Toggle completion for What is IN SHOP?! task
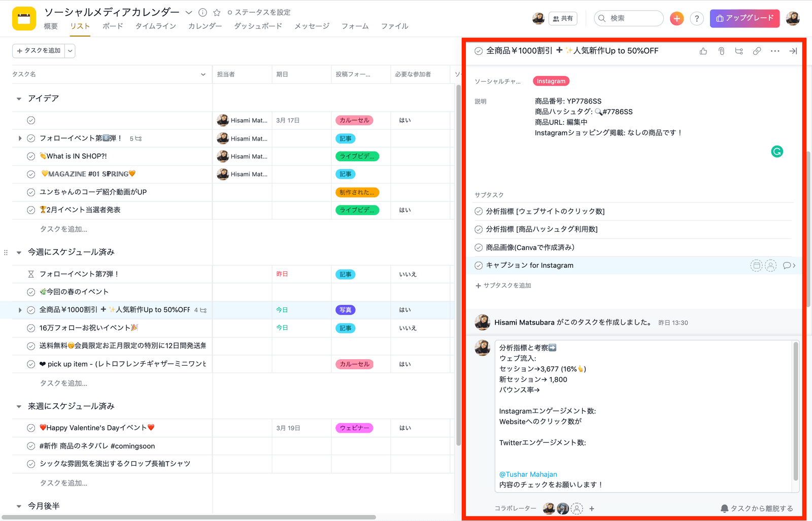Viewport: 812px width, 521px height. (31, 156)
